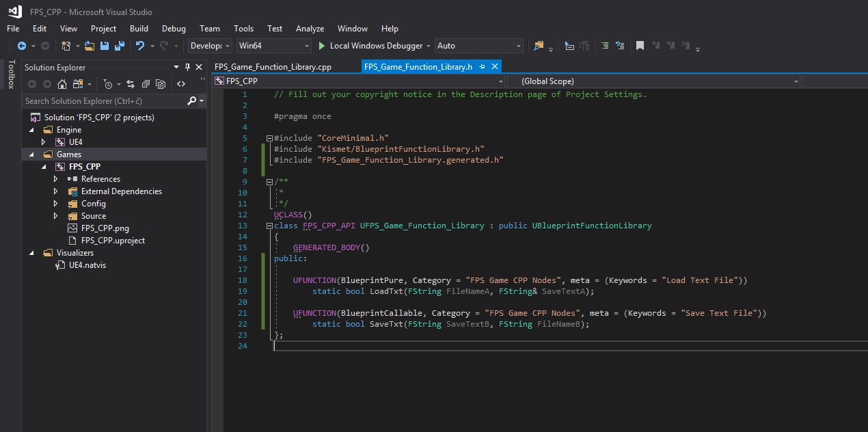
Task: Click the Open File folder icon
Action: click(x=90, y=46)
